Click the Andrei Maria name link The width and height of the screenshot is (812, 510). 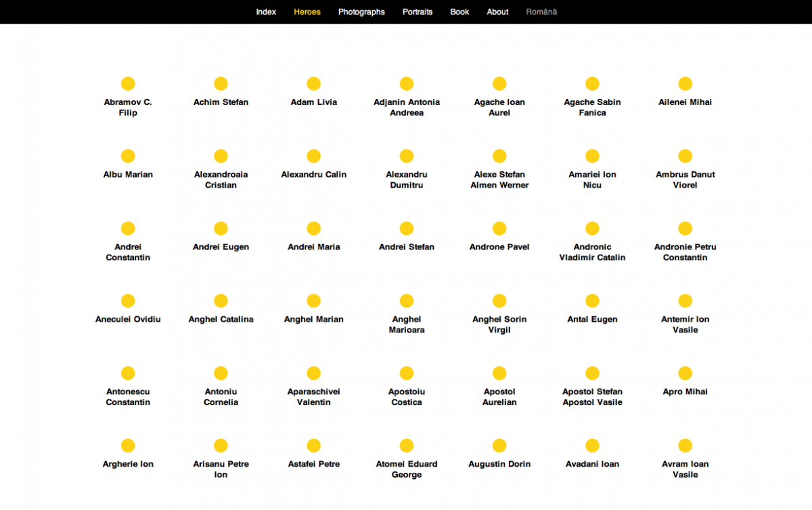point(313,247)
